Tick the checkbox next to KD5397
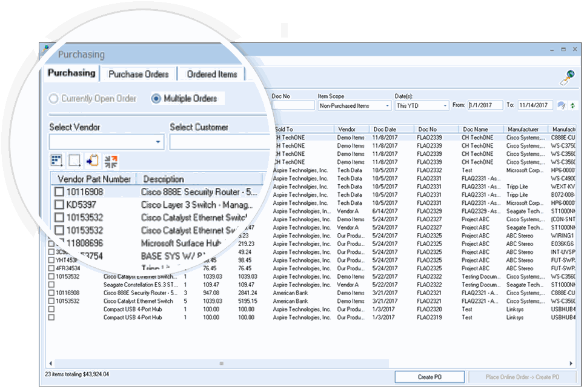The height and width of the screenshot is (392, 587). click(59, 205)
